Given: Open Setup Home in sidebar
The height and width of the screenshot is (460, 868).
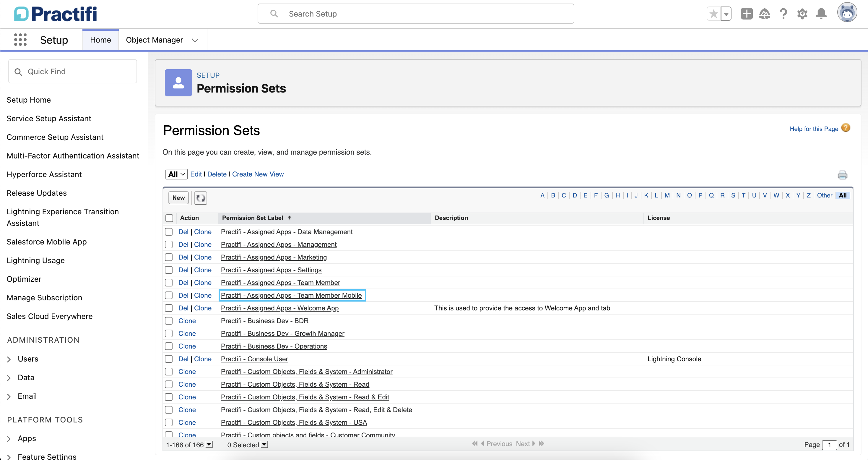Looking at the screenshot, I should [x=29, y=100].
